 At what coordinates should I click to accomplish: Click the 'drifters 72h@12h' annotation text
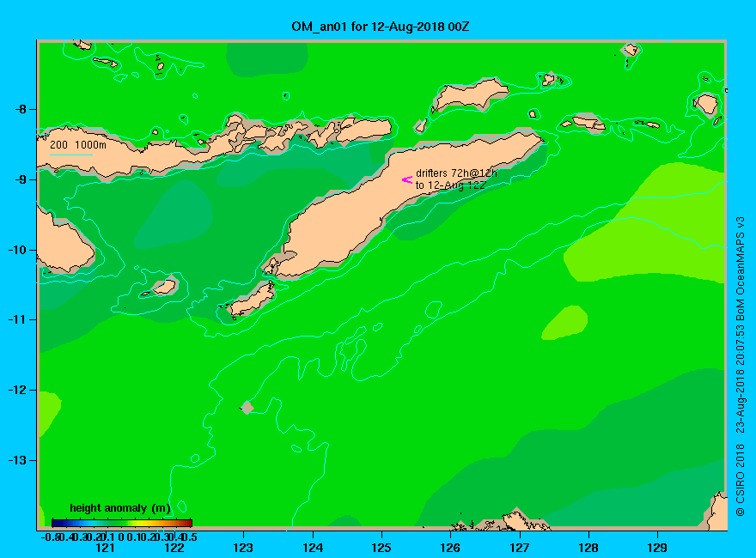(x=456, y=173)
